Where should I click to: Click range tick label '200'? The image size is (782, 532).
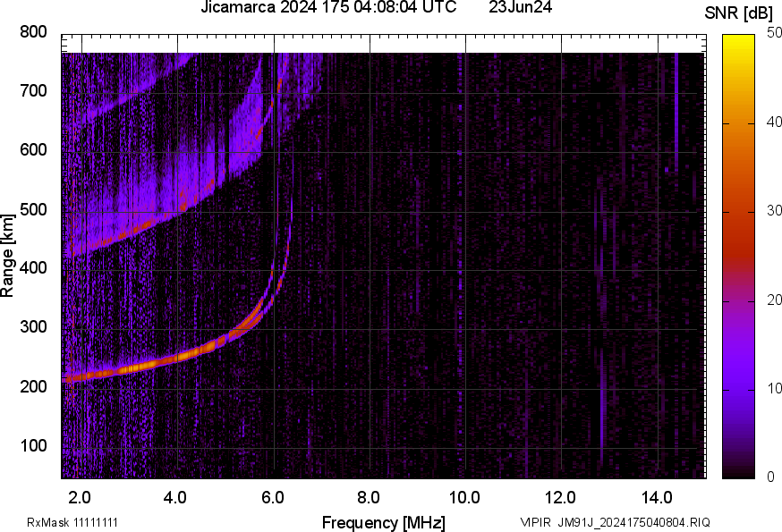tap(33, 386)
